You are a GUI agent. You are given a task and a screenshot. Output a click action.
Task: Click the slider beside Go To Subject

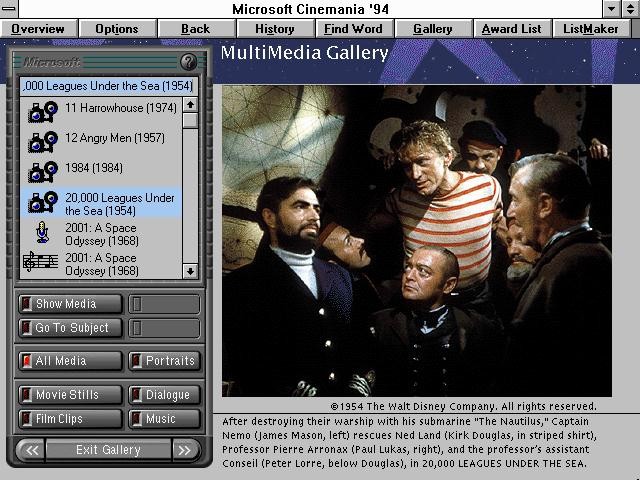(x=164, y=328)
